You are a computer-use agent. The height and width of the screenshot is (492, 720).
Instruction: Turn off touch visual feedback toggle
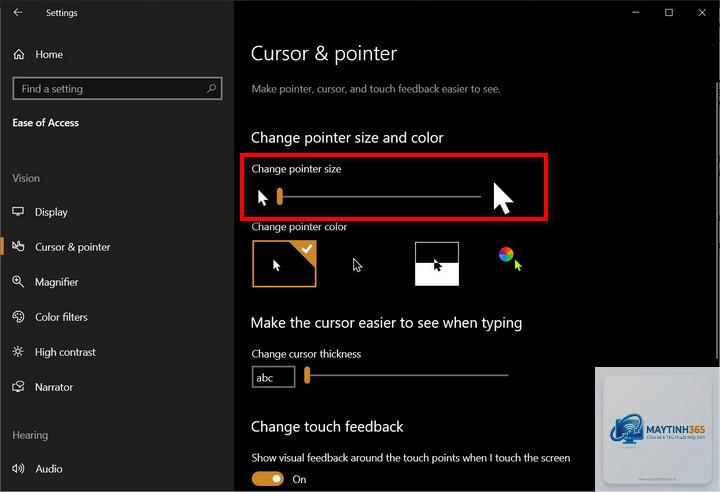[268, 479]
